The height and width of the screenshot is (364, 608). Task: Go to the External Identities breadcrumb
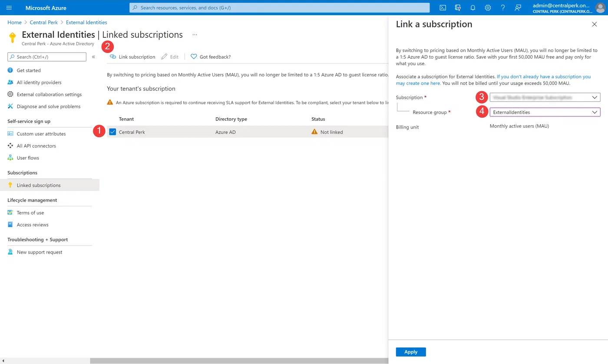coord(86,23)
